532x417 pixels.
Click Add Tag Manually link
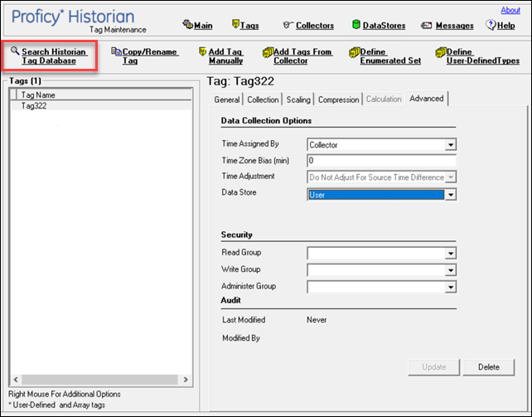225,56
